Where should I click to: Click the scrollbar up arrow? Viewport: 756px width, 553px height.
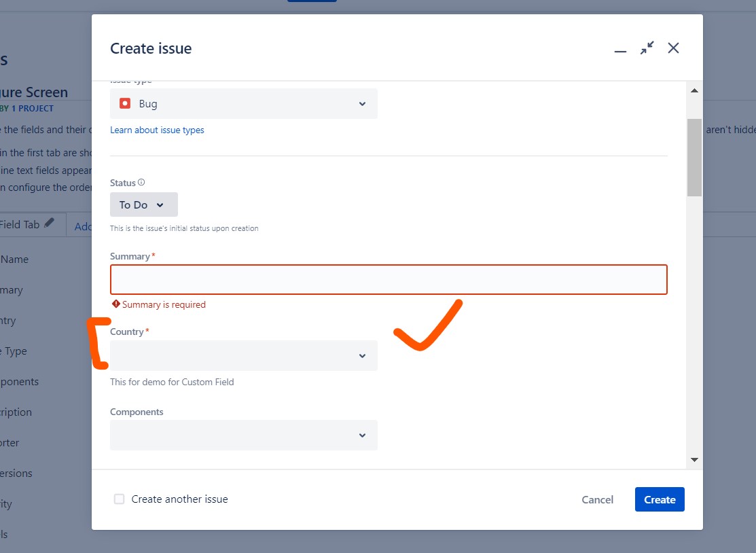pos(694,90)
